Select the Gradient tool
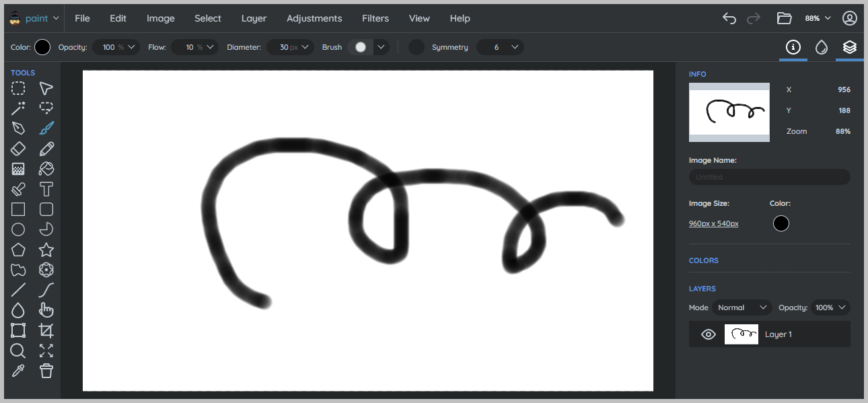This screenshot has width=868, height=403. click(18, 169)
